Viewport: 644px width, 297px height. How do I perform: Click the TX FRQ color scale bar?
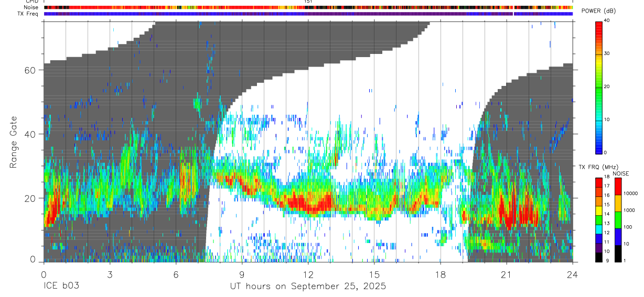click(598, 219)
